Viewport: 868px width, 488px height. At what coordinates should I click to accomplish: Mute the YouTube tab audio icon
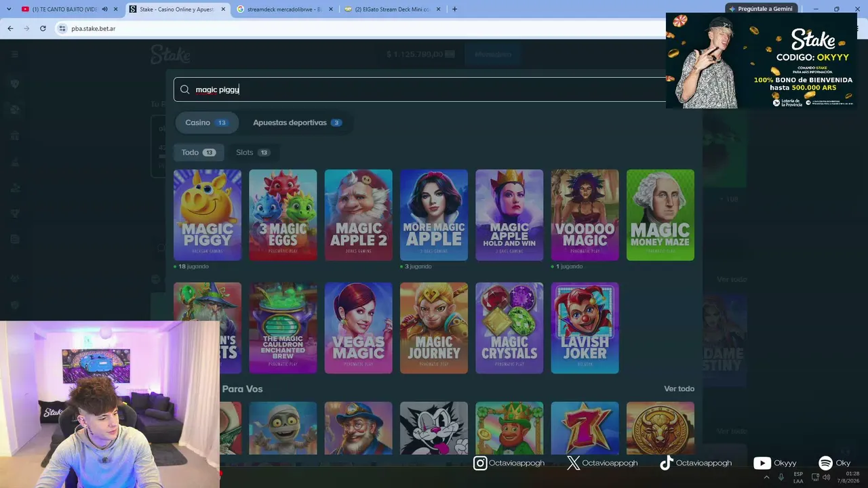click(104, 9)
